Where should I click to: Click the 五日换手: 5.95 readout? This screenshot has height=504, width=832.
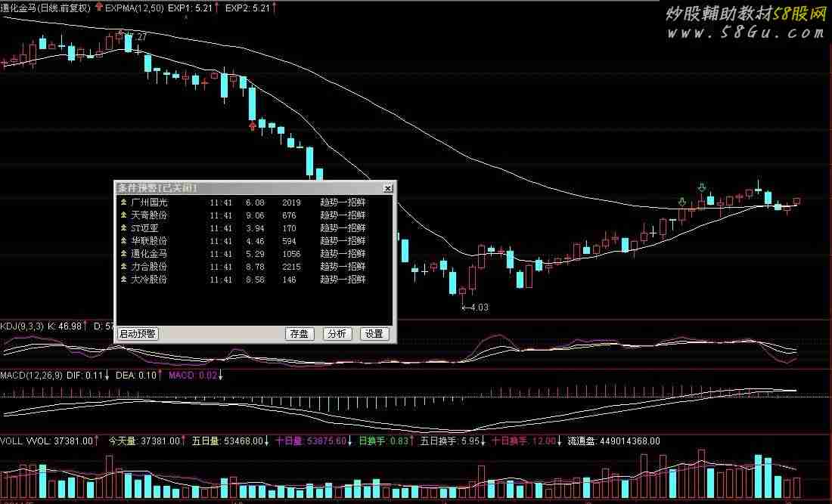point(450,441)
